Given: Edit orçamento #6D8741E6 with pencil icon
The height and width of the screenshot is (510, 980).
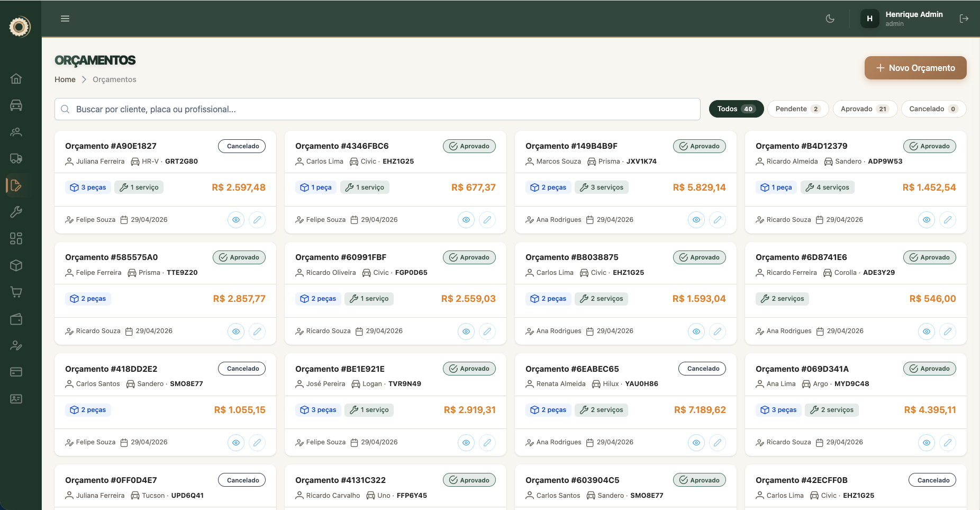Looking at the screenshot, I should [x=948, y=332].
